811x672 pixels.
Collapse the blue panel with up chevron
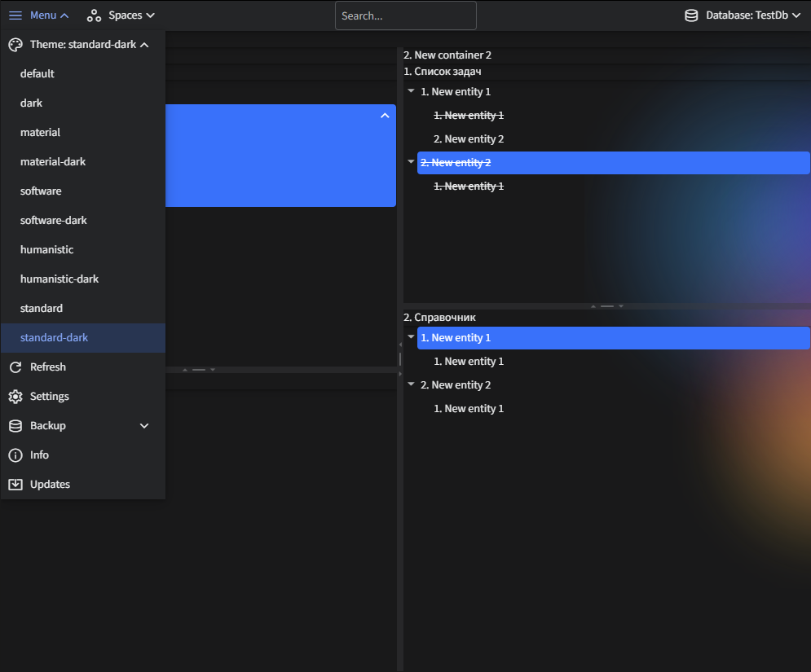385,116
